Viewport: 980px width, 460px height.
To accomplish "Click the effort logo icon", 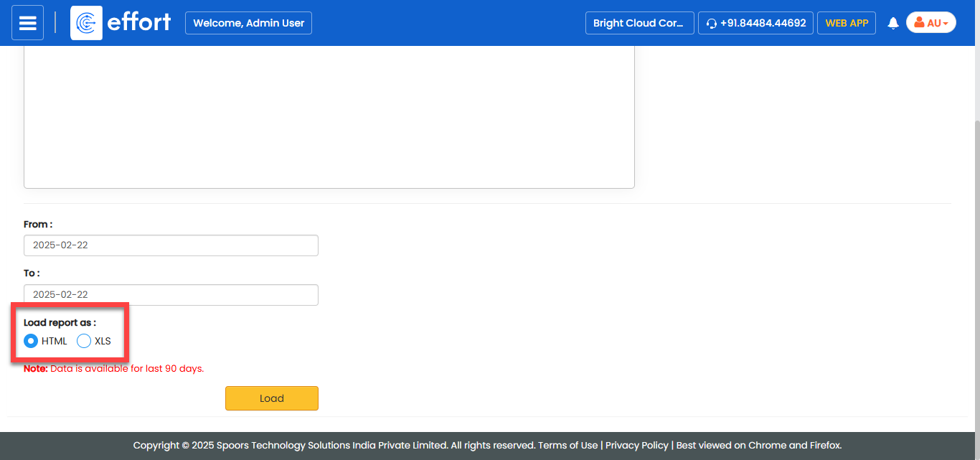I will (x=86, y=23).
